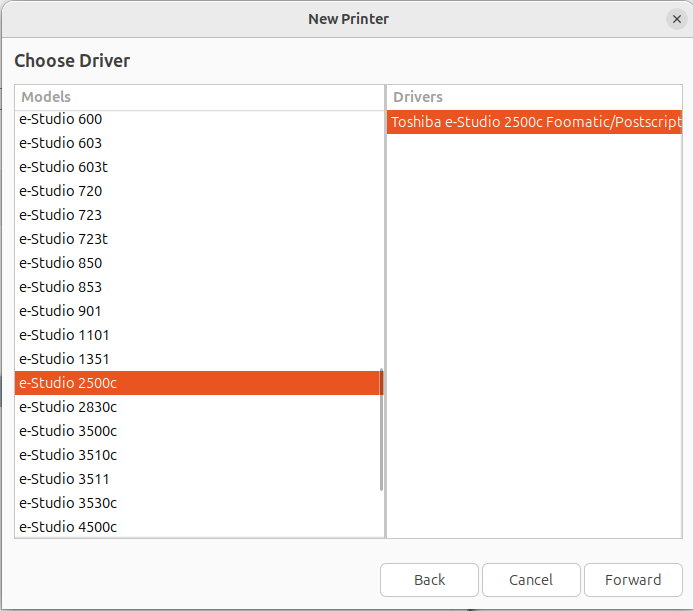693x611 pixels.
Task: Pick e-Studio 850 from models
Action: click(61, 263)
